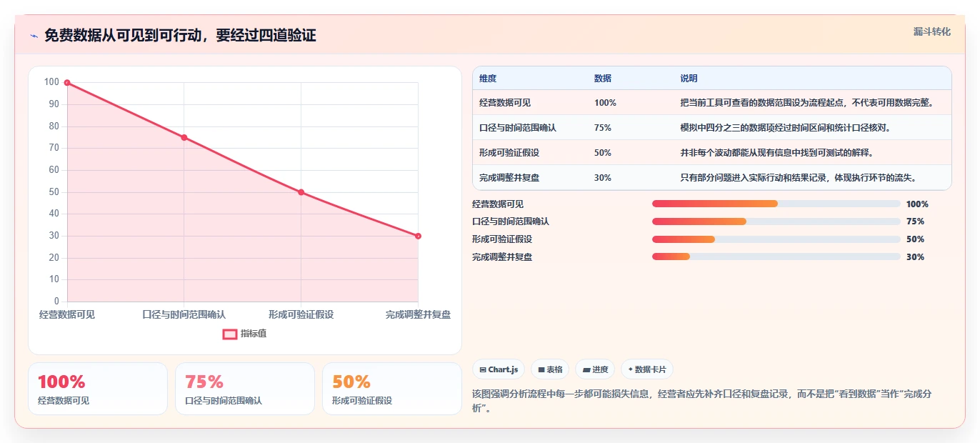Open the 75% 口径与时间范围确认 data card
This screenshot has width=980, height=443.
(x=245, y=389)
